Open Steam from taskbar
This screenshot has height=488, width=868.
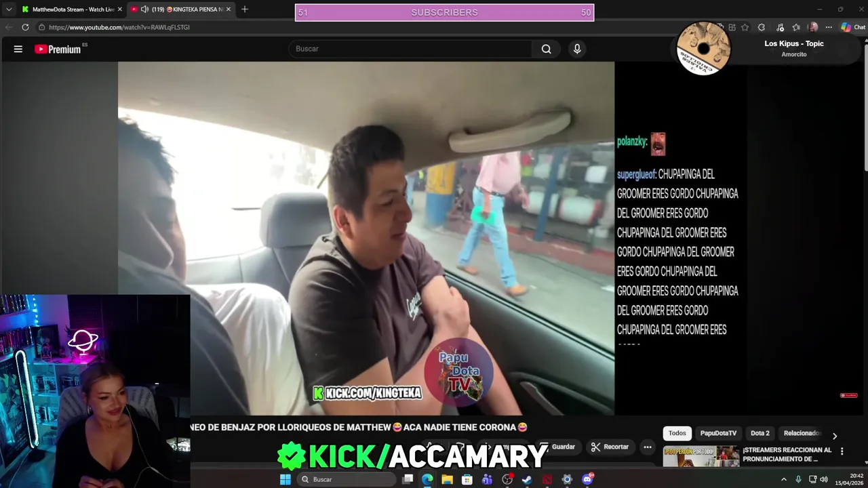pyautogui.click(x=527, y=479)
